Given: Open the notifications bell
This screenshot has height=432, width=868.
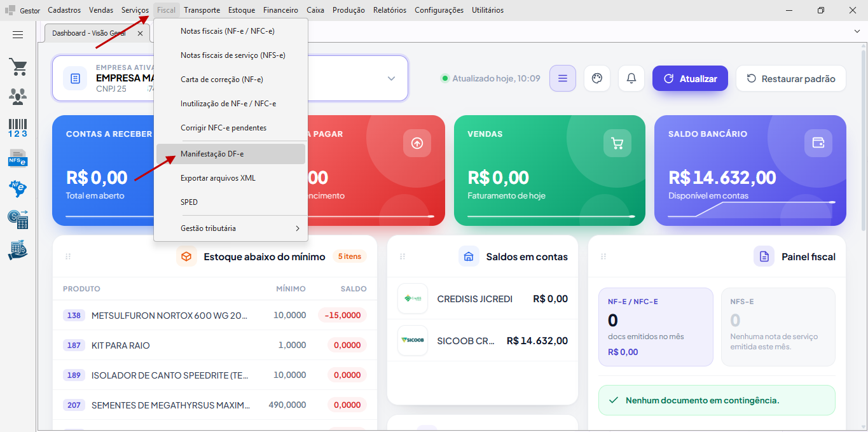Looking at the screenshot, I should pos(631,78).
